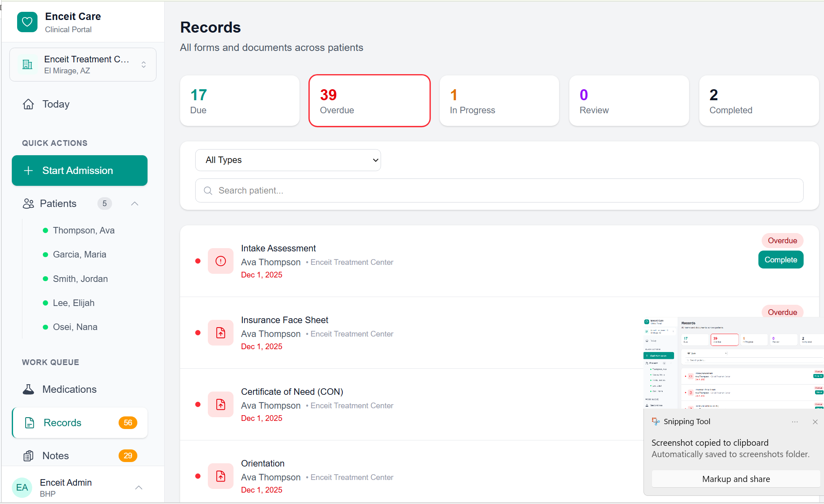The image size is (824, 504).
Task: Select the 39 Overdue card
Action: (x=370, y=101)
